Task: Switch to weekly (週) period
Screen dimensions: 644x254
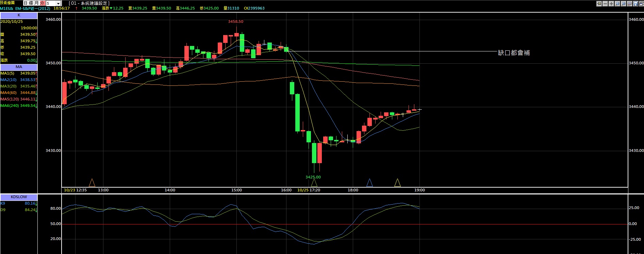Action: pos(31,3)
